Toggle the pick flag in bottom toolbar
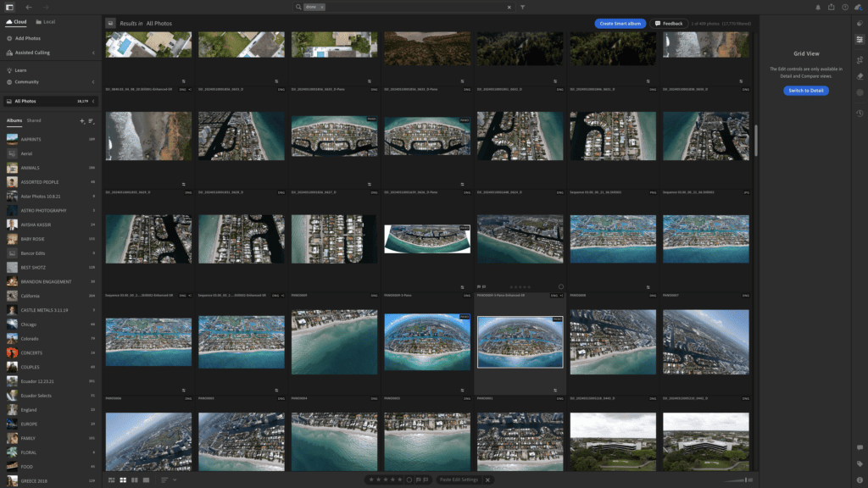This screenshot has width=868, height=488. (x=419, y=480)
